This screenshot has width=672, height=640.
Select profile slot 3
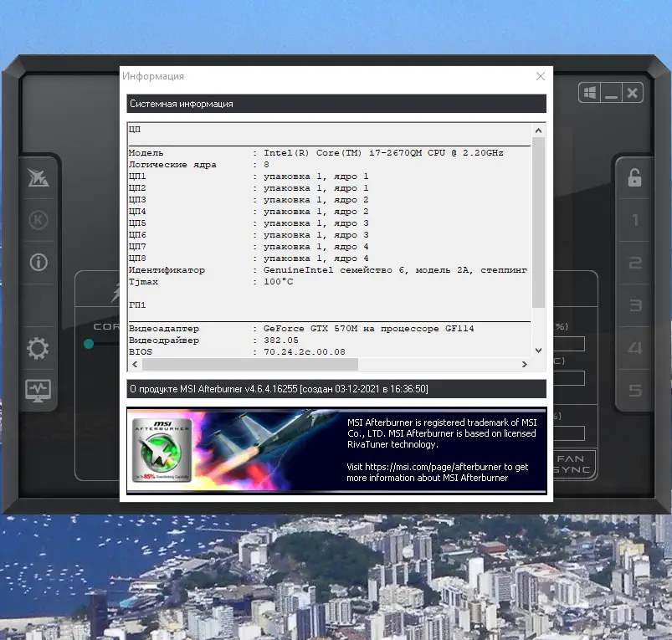click(x=635, y=305)
